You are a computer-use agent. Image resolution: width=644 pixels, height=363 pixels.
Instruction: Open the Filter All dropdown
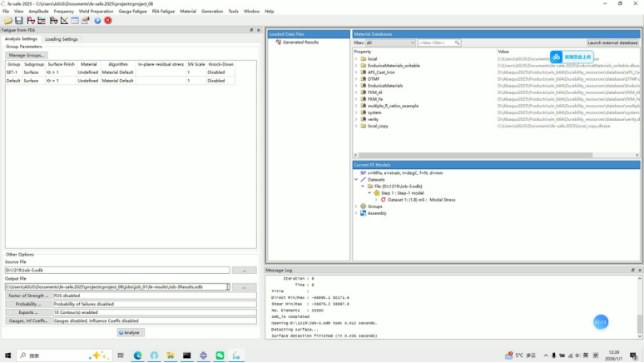coord(390,42)
